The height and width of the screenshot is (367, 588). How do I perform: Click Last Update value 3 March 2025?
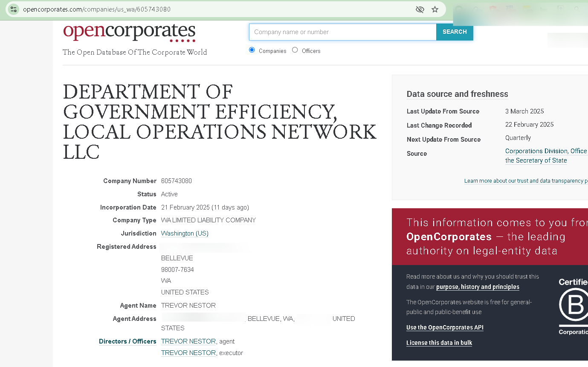524,111
